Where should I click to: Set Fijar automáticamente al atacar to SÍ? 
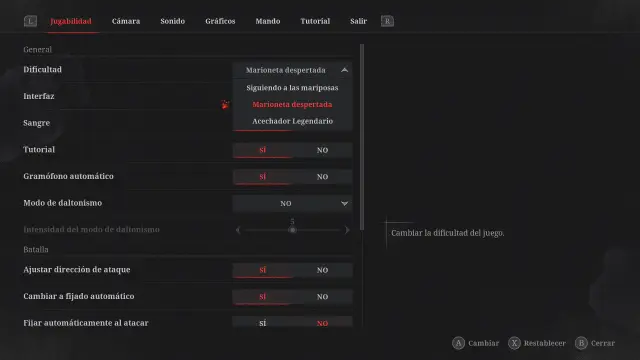coord(262,323)
